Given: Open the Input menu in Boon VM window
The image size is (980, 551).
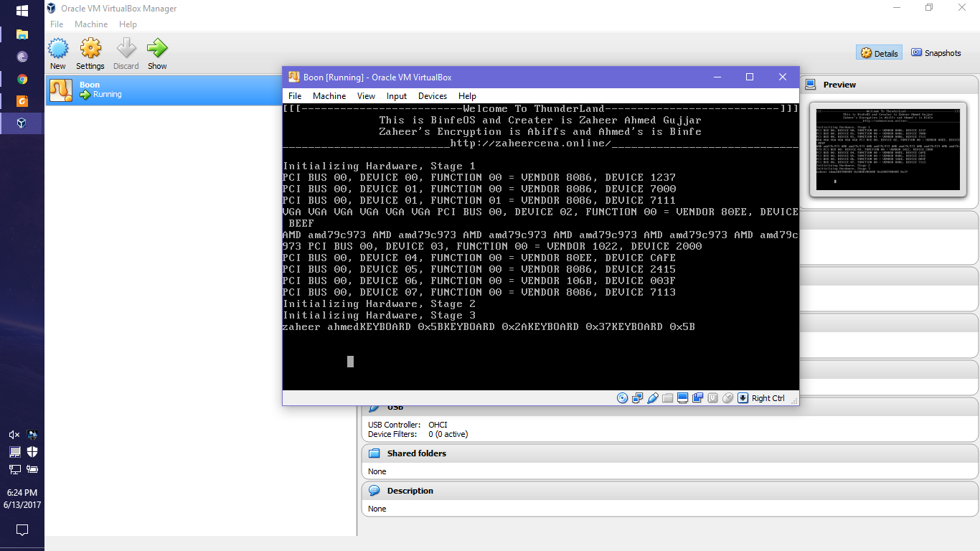Looking at the screenshot, I should click(397, 96).
